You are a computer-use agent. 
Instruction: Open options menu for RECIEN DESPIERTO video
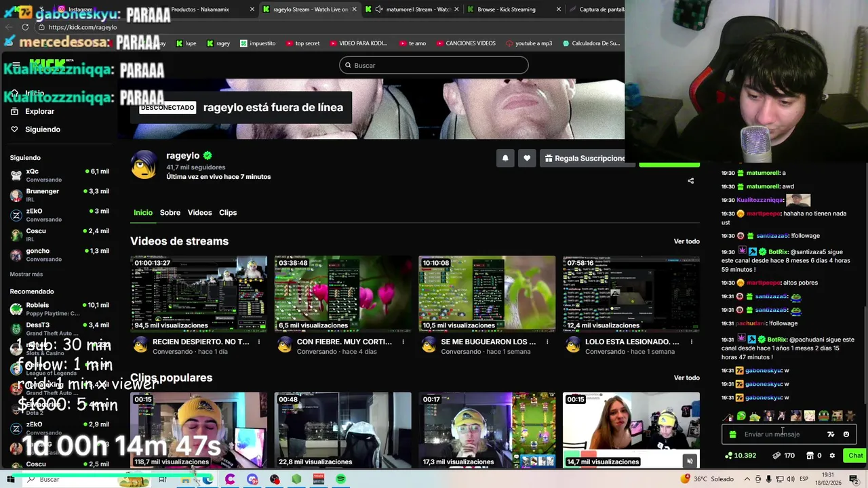(258, 342)
